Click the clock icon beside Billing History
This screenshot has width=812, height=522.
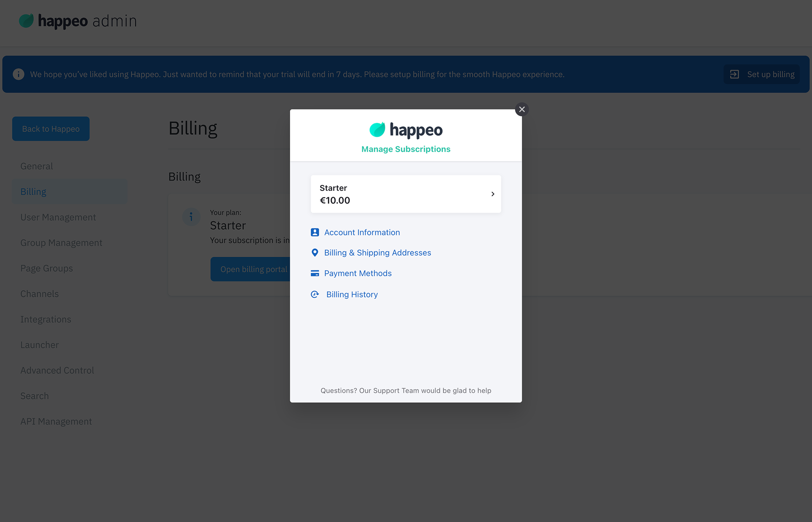coord(315,294)
